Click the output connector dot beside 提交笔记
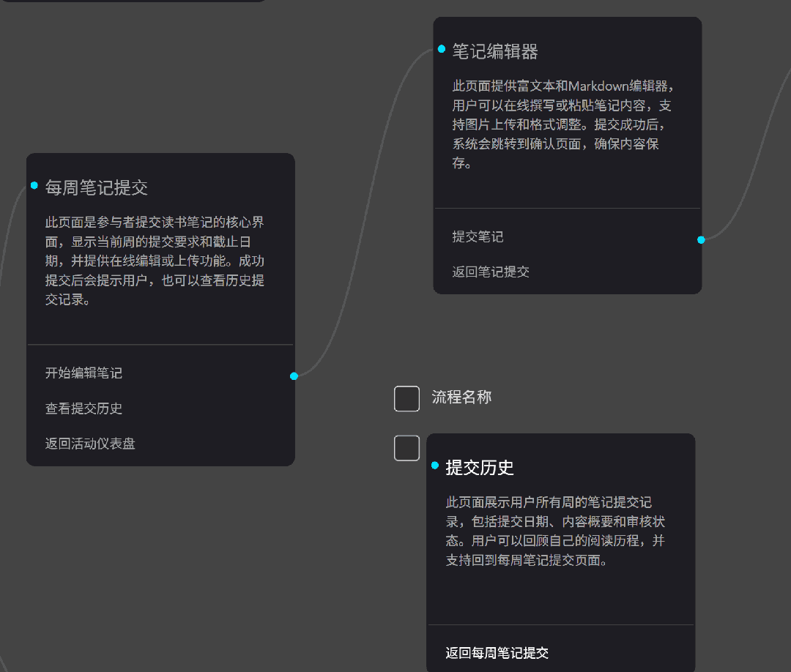This screenshot has height=672, width=791. 701,240
